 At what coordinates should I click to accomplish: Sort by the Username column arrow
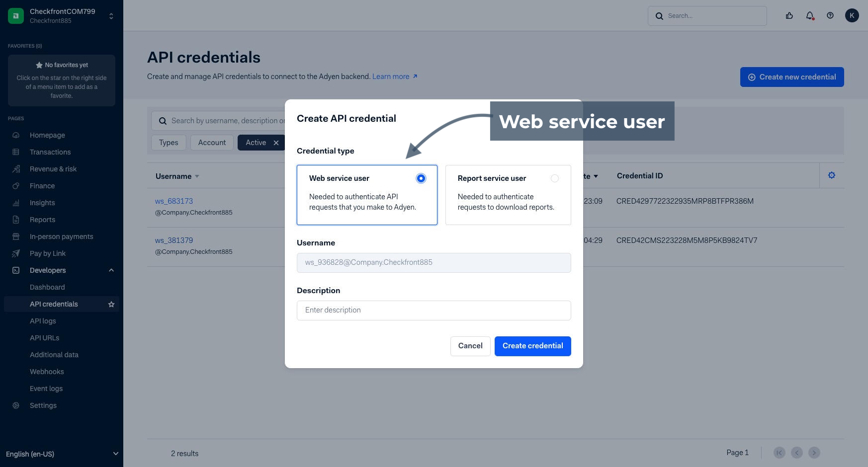[x=197, y=176]
